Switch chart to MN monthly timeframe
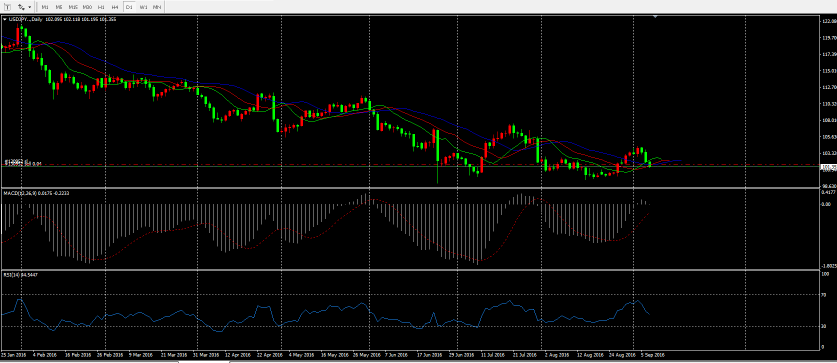Image resolution: width=837 pixels, height=363 pixels. (157, 7)
